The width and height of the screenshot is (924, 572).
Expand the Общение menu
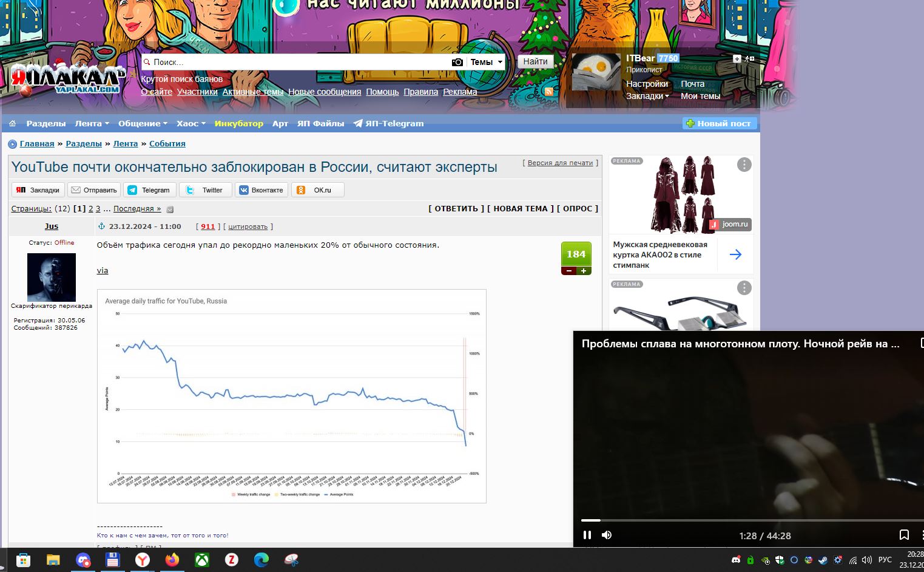(143, 123)
